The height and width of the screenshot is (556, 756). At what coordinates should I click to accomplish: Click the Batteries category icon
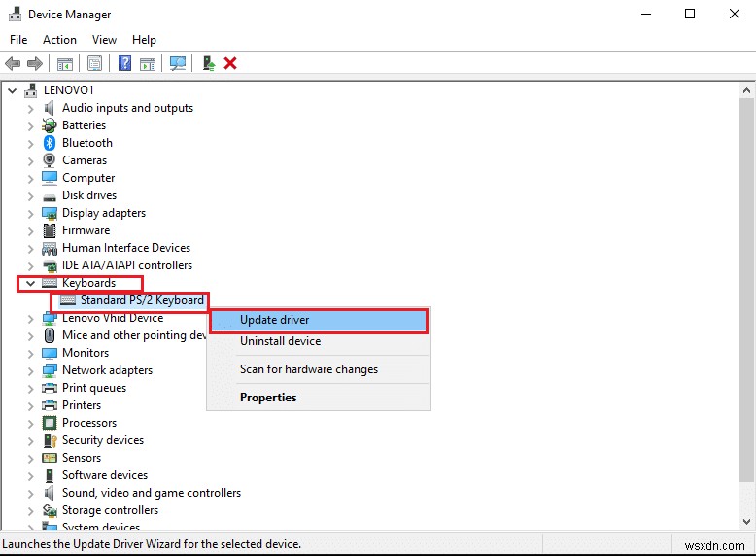tap(50, 125)
